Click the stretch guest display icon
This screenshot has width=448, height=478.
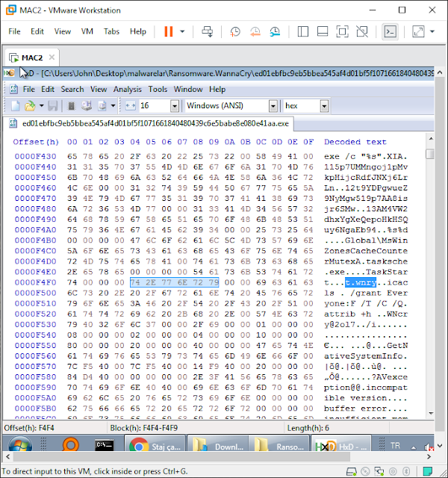coord(418,31)
